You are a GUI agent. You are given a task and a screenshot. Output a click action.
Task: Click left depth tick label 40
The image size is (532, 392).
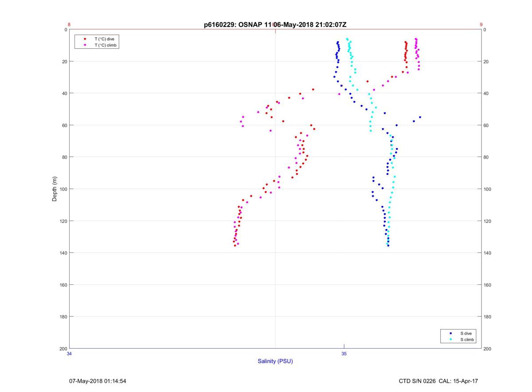[64, 93]
